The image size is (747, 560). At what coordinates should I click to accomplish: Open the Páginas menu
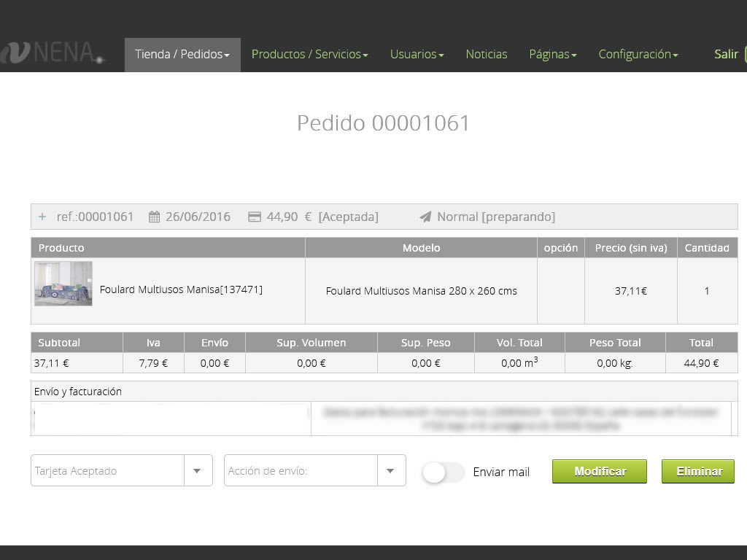click(552, 55)
